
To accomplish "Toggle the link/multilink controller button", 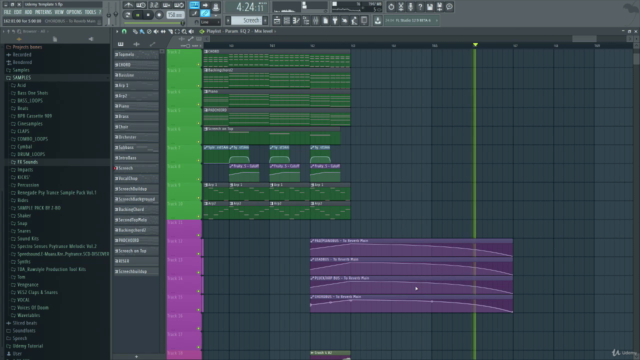I will [x=205, y=13].
